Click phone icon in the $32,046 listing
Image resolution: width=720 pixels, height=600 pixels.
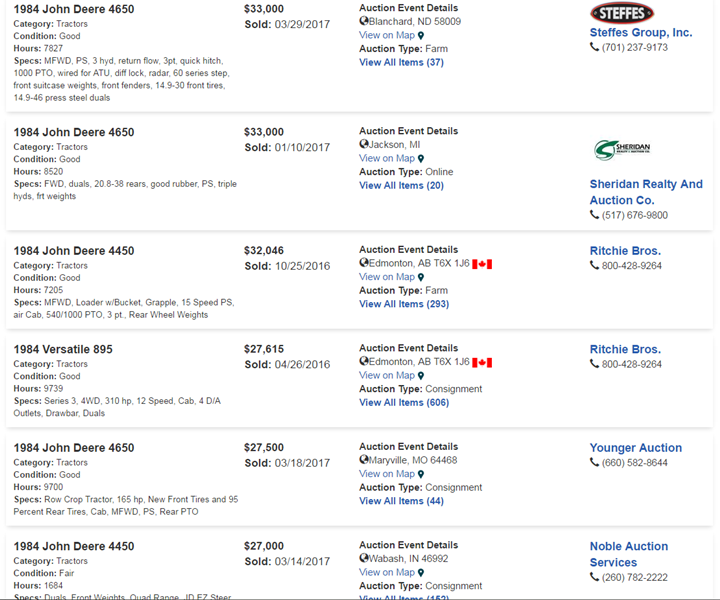click(x=594, y=265)
